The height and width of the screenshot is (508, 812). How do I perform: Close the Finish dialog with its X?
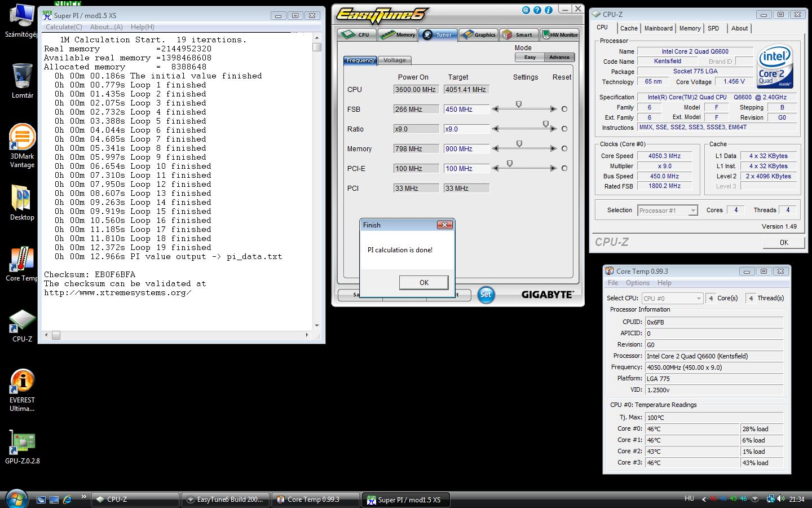445,225
